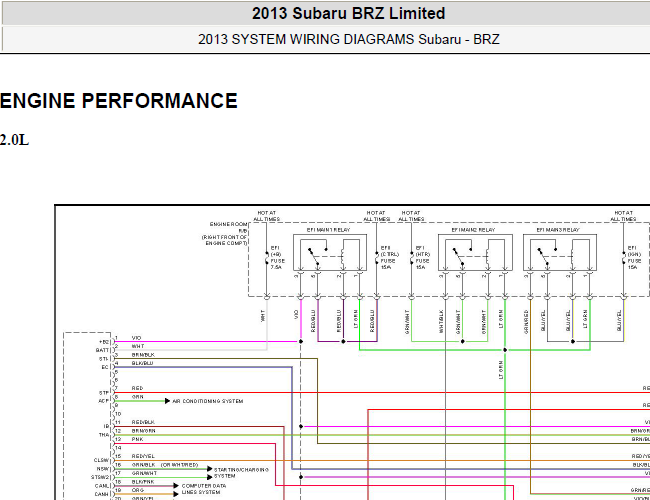The image size is (650, 500).
Task: Click the vertical "VIO" label below relay box
Action: pyautogui.click(x=296, y=315)
